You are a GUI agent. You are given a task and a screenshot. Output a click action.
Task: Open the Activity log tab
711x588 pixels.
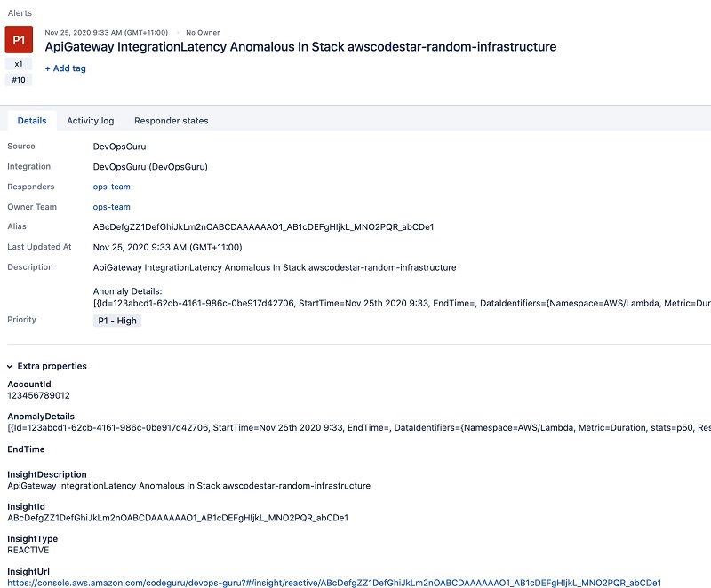(x=91, y=121)
